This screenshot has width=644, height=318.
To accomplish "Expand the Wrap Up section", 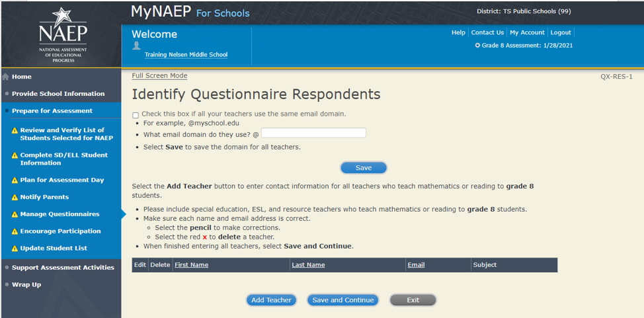I will [26, 284].
